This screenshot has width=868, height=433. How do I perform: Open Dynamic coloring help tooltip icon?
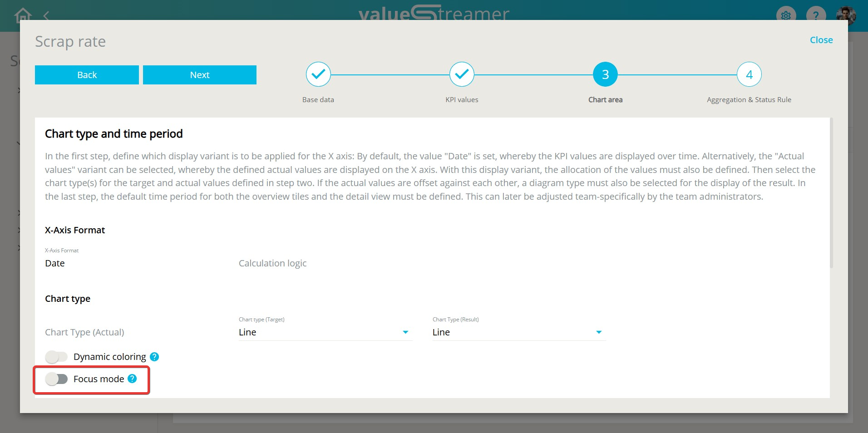coord(154,357)
